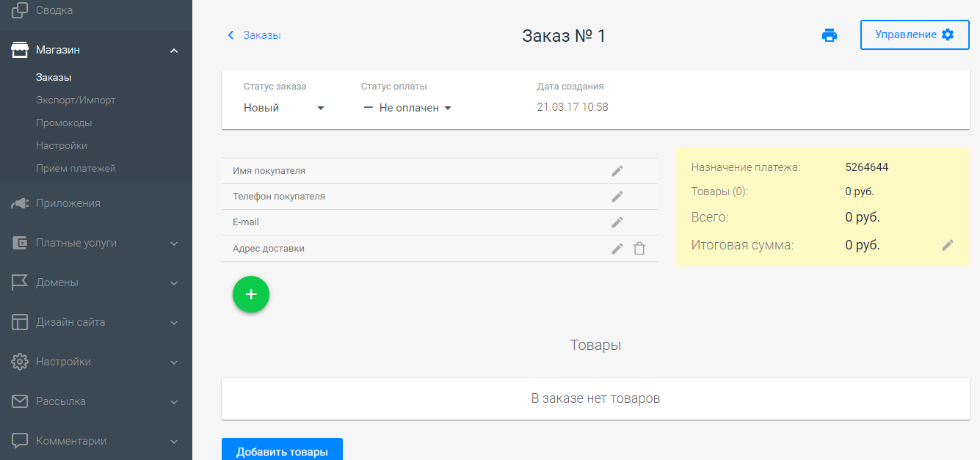
Task: Edit the E-mail field with pencil icon
Action: 617,222
